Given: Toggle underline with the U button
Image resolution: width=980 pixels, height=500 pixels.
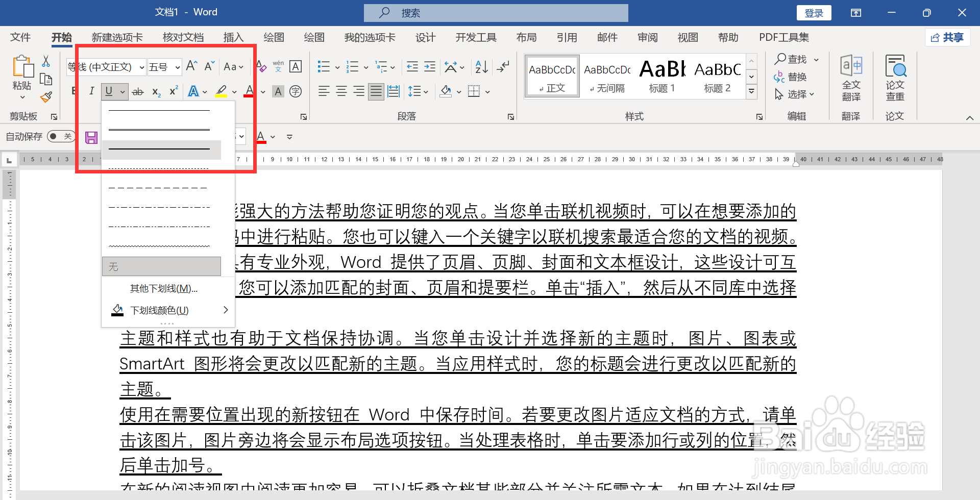Looking at the screenshot, I should (109, 91).
